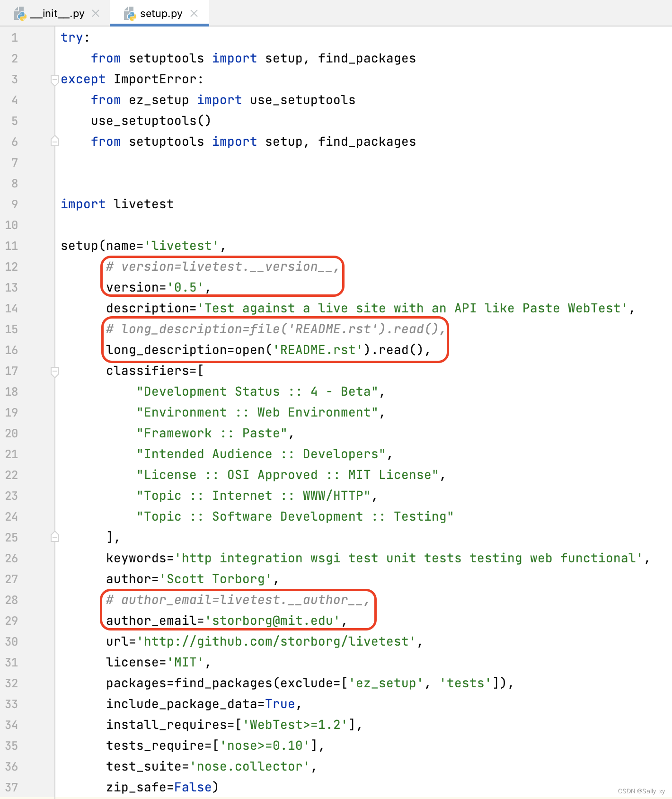Click the Python file icon on setup.py tab
Screen dimensions: 672x799
click(130, 14)
